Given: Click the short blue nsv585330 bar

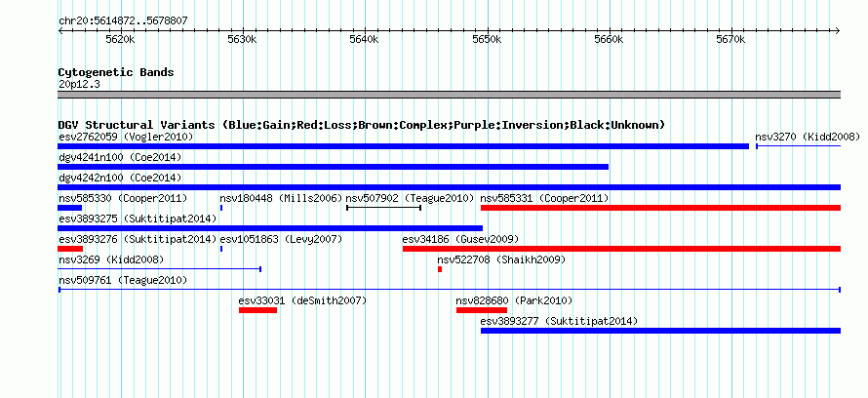Looking at the screenshot, I should click(70, 208).
